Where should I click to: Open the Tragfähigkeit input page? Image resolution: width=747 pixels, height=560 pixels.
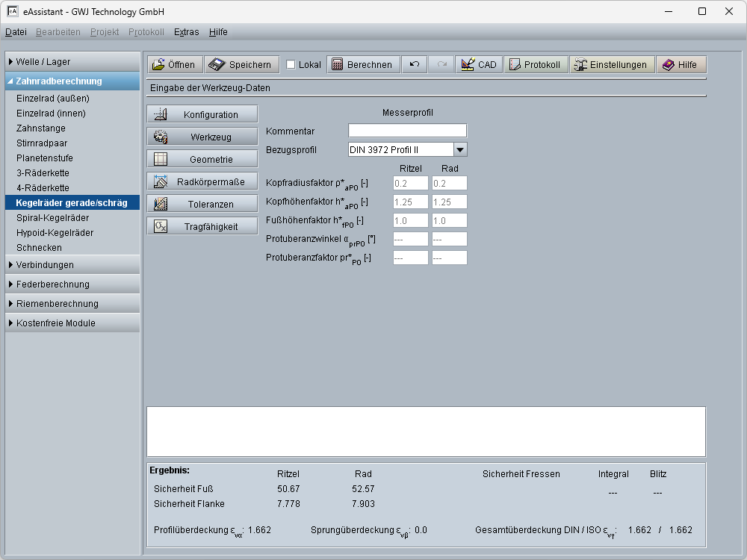click(x=202, y=227)
